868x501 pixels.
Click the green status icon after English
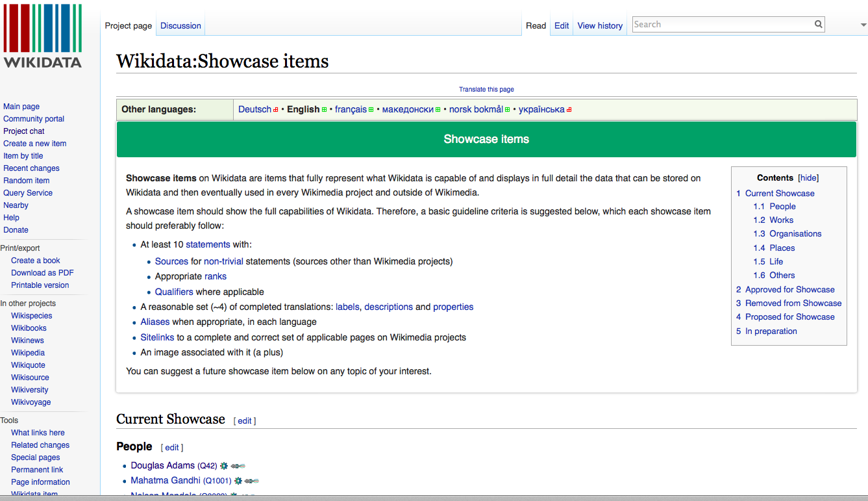click(x=325, y=110)
